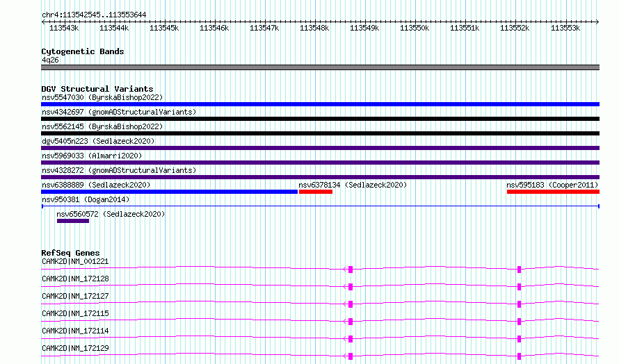Open the Cytogenetic Bands track title
The image size is (619, 364).
click(82, 51)
